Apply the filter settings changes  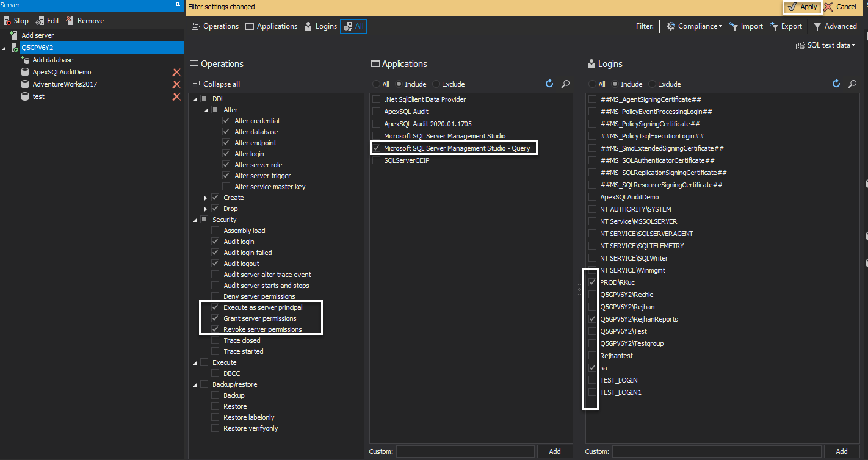[x=801, y=7]
